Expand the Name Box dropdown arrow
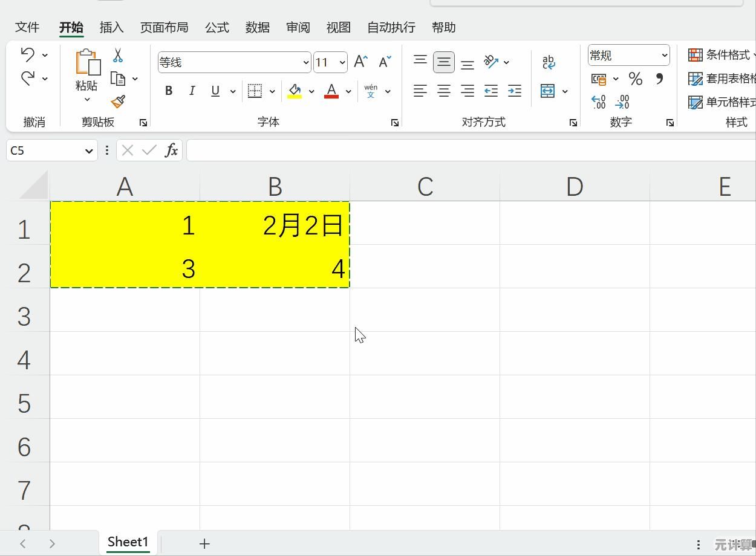This screenshot has width=756, height=556. (x=89, y=151)
